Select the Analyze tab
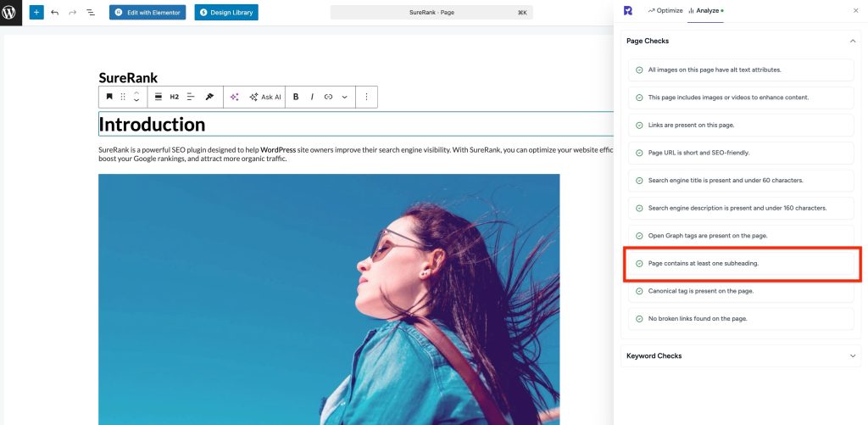 click(x=705, y=10)
